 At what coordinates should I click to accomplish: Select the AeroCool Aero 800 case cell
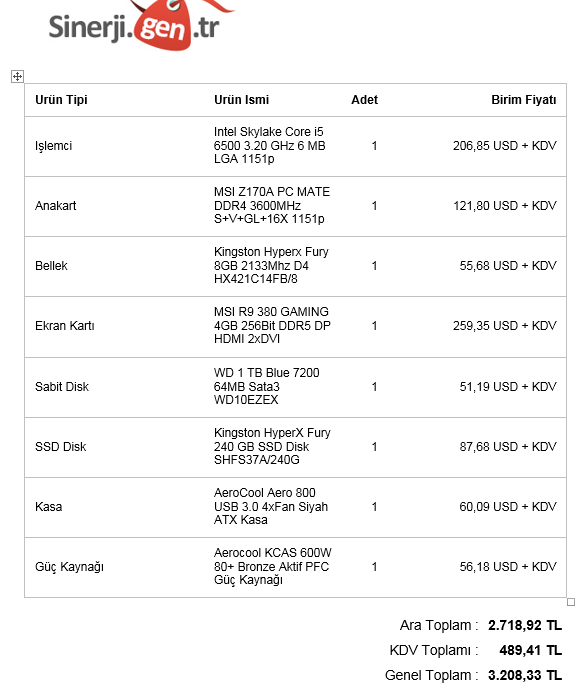[271, 506]
